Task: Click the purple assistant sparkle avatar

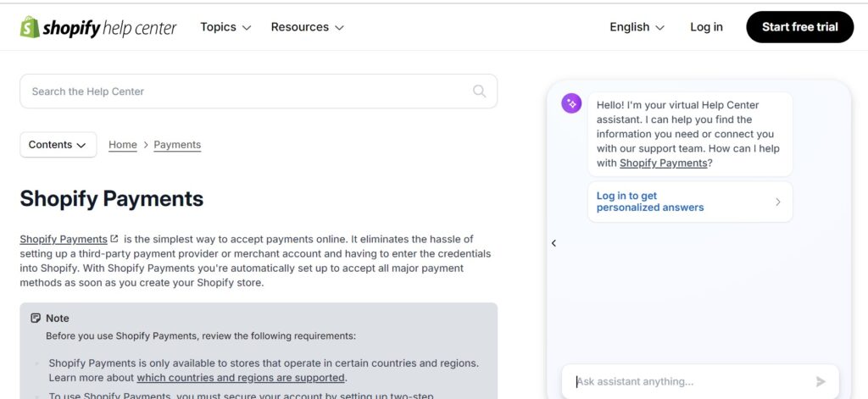Action: click(x=571, y=103)
